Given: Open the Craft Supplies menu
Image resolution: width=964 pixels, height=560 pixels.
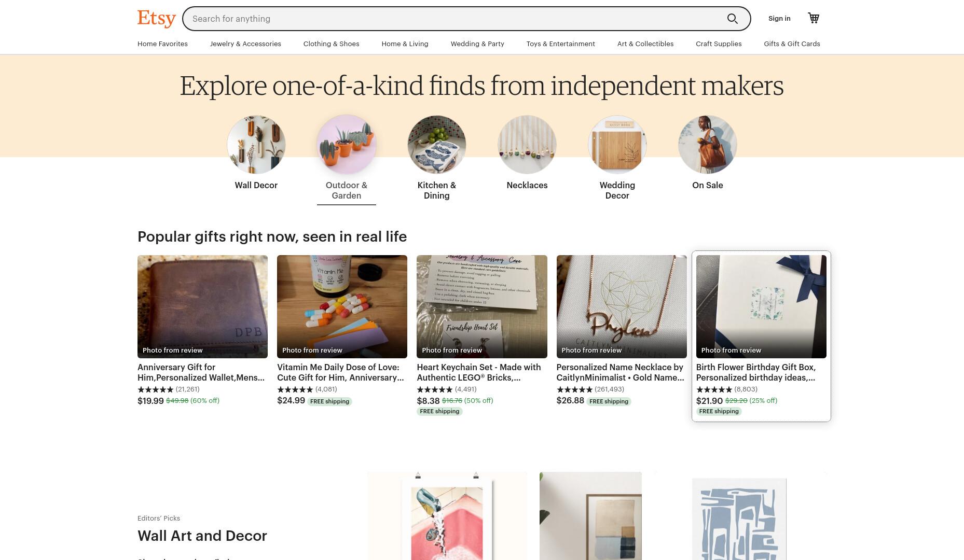Looking at the screenshot, I should pyautogui.click(x=719, y=44).
